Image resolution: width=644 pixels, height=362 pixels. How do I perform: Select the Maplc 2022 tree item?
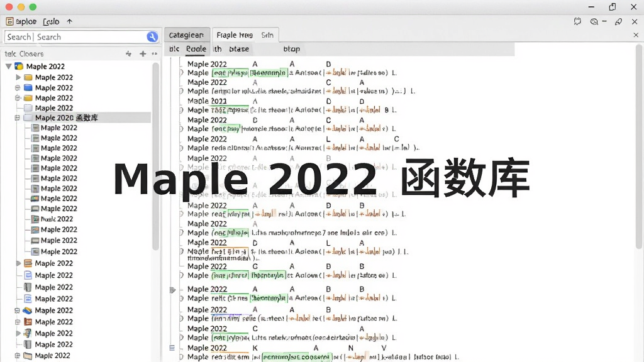pyautogui.click(x=52, y=356)
